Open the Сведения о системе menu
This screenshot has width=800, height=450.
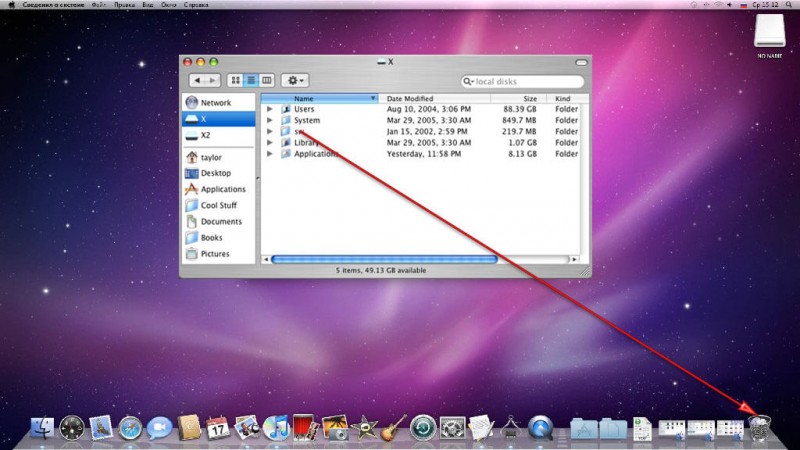[53, 5]
